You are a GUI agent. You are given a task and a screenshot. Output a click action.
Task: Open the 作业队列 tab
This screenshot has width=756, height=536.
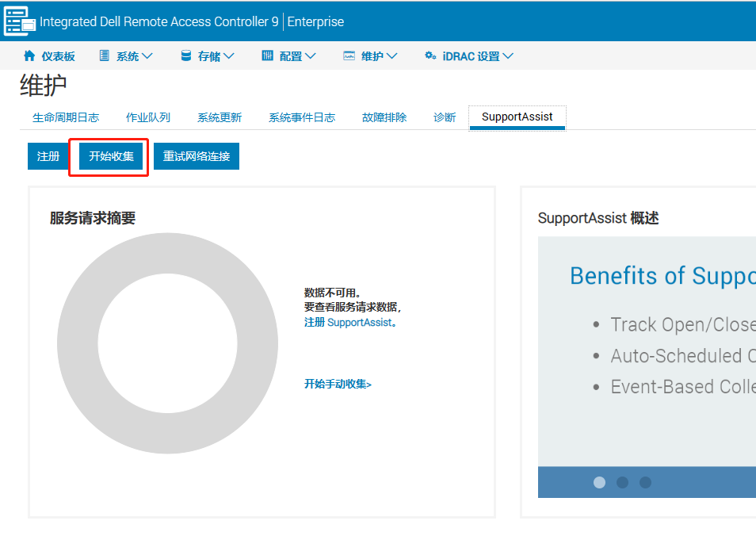tap(148, 116)
